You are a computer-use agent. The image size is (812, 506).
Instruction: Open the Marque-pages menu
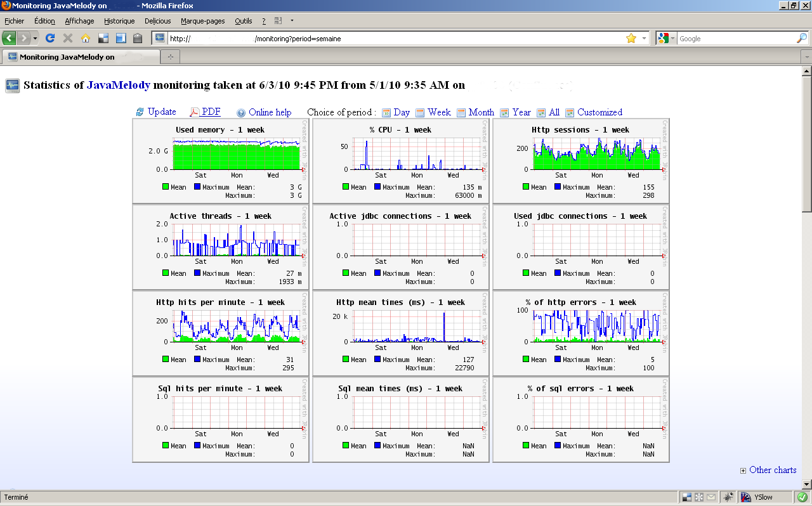point(202,21)
